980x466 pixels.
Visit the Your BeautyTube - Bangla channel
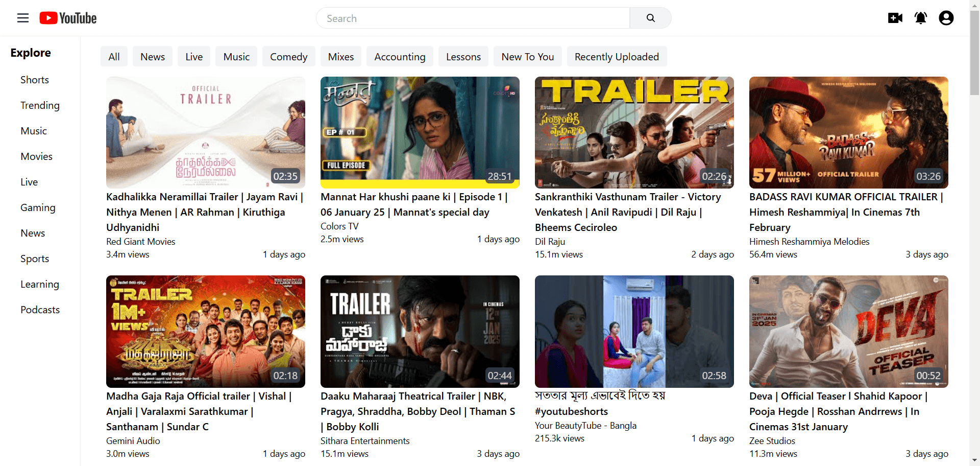coord(586,426)
